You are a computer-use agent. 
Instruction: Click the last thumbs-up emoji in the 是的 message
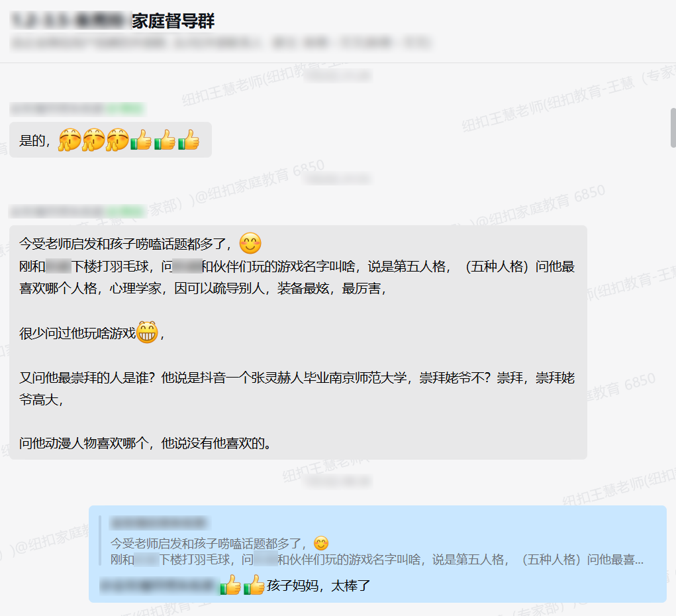(x=189, y=140)
